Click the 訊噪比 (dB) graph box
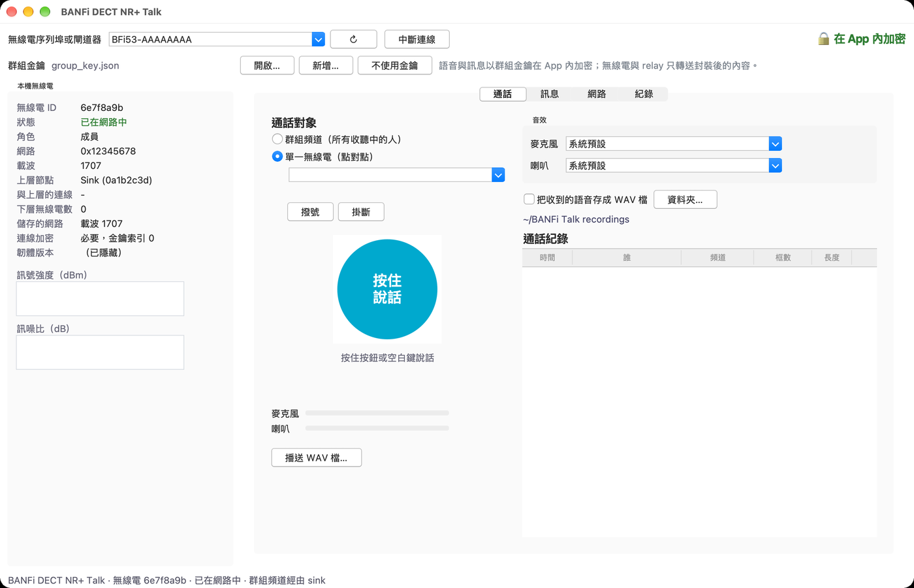This screenshot has height=588, width=914. coord(100,352)
